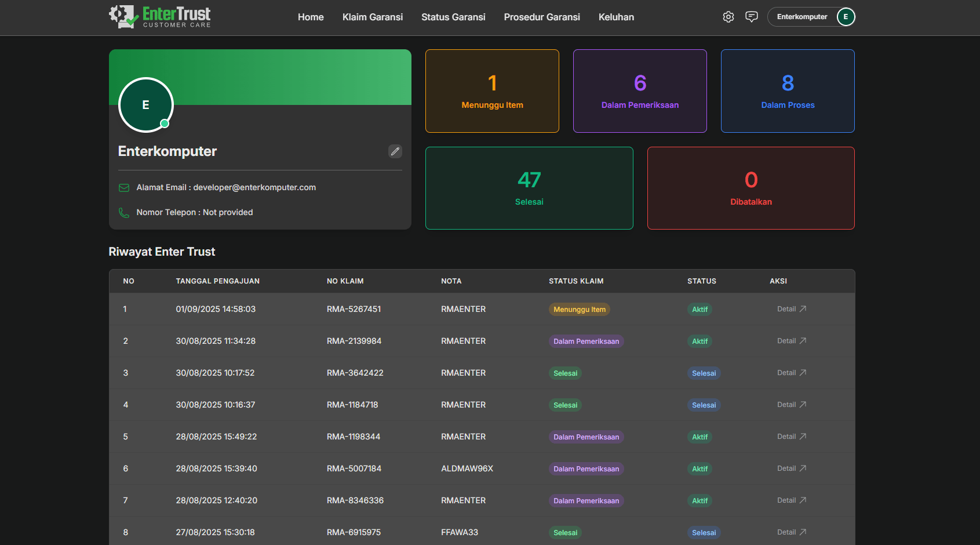Click the large profile avatar E
980x545 pixels.
(146, 105)
